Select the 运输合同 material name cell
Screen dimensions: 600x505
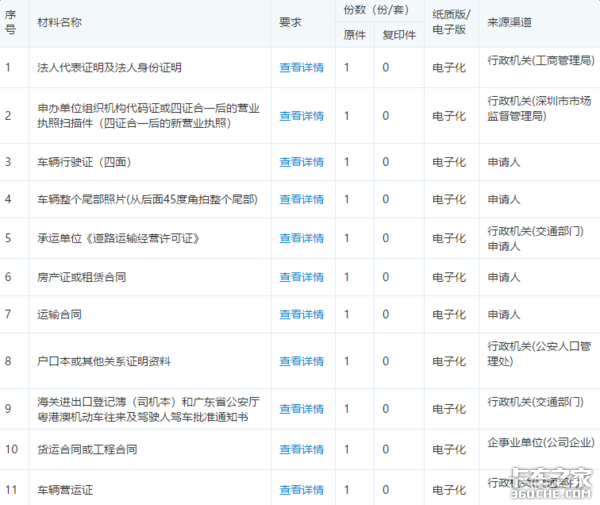pos(59,314)
